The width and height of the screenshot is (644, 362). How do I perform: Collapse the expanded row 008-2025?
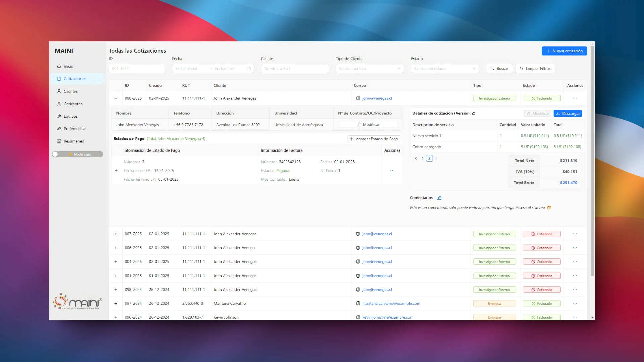(x=116, y=98)
